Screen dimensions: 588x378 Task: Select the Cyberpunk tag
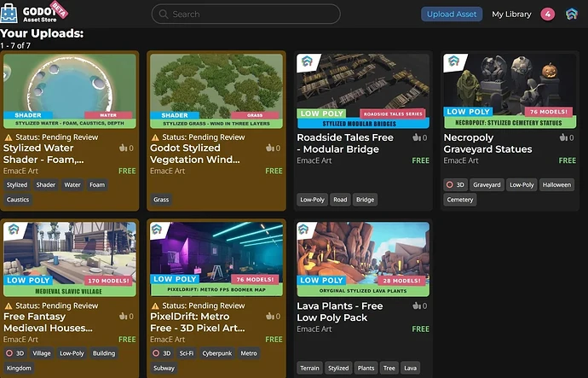216,353
